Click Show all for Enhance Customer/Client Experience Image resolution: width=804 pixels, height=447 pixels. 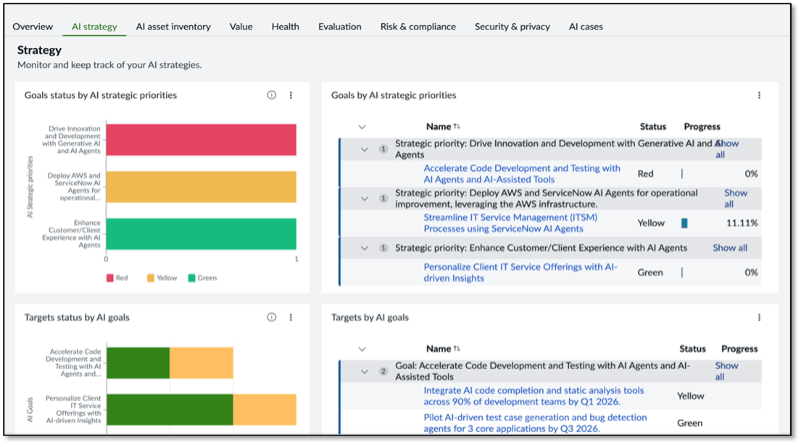(x=729, y=248)
